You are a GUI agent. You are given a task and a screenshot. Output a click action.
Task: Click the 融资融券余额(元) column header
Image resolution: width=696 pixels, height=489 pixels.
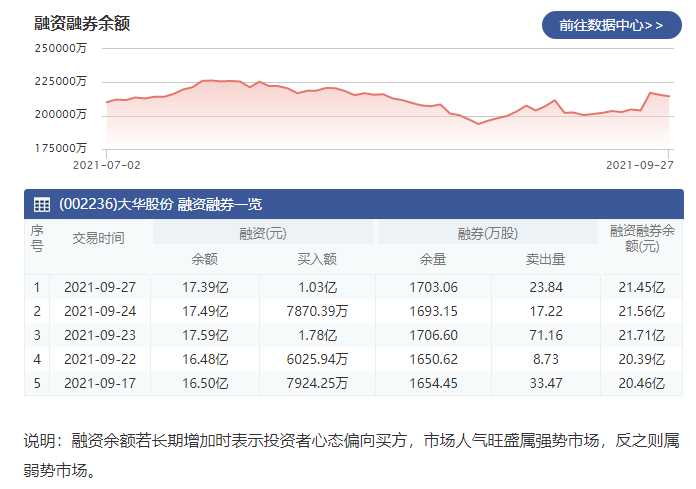tap(642, 239)
